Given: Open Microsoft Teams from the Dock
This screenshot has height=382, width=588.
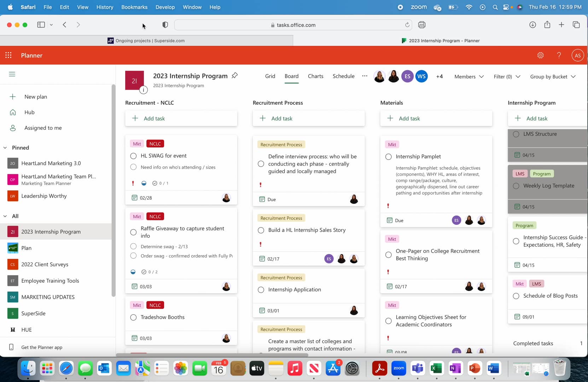Looking at the screenshot, I should pos(417,368).
